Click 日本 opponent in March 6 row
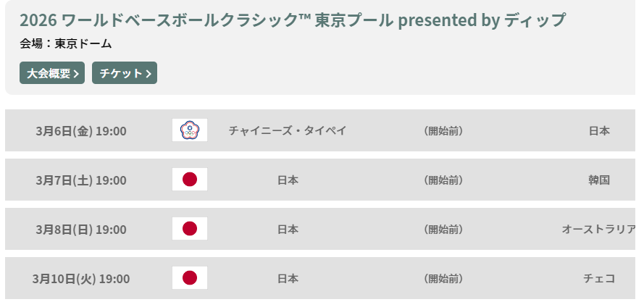Screen dimensions: 644x302 pyautogui.click(x=599, y=130)
